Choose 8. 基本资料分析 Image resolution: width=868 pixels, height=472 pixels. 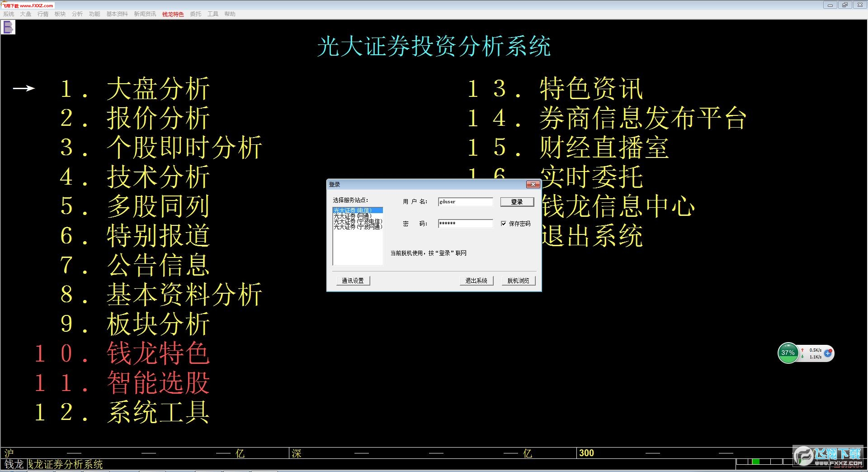tap(161, 295)
